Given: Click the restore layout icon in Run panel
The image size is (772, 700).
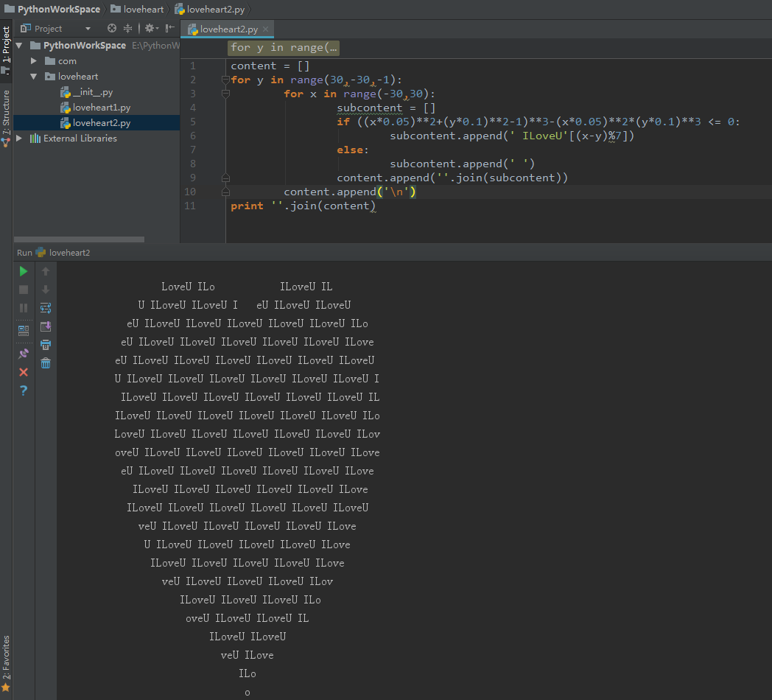Looking at the screenshot, I should [x=24, y=330].
